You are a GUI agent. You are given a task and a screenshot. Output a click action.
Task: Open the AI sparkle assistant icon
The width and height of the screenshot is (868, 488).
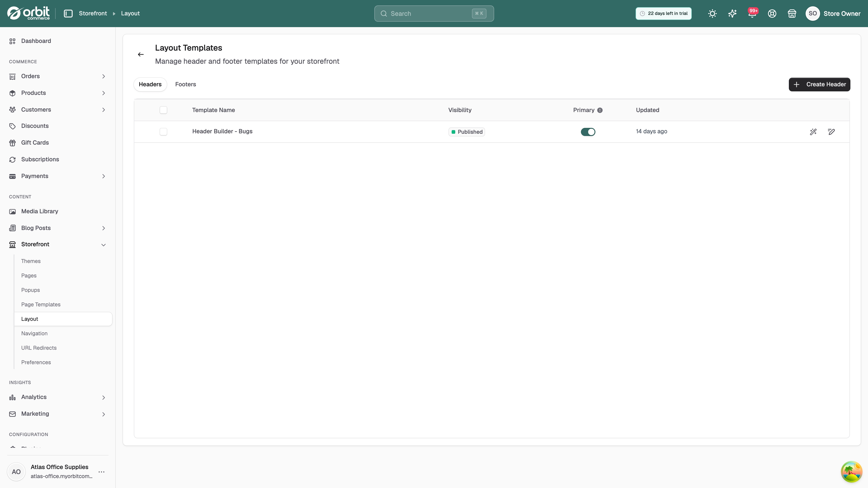click(732, 14)
